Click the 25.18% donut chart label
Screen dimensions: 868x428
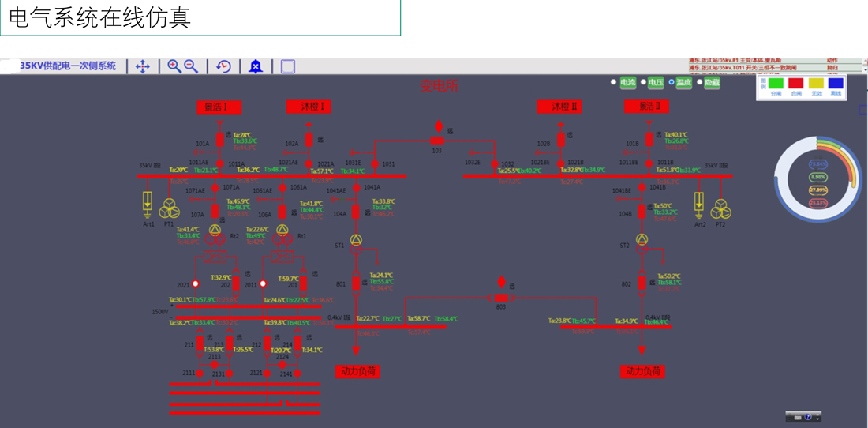tap(817, 203)
